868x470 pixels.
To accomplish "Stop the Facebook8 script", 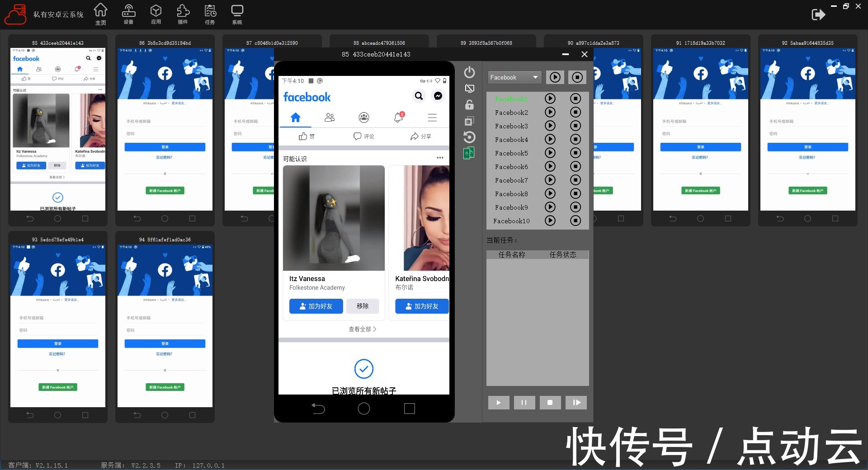I will tap(575, 193).
